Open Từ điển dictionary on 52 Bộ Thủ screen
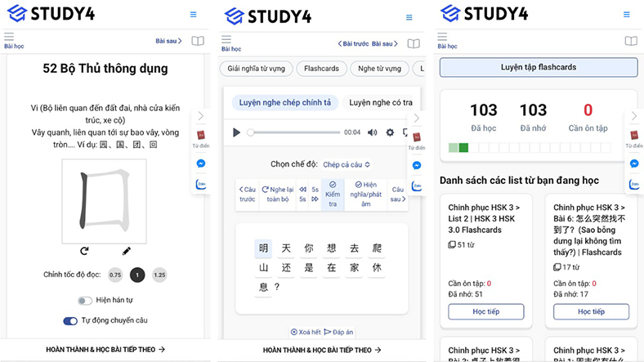 coord(201,139)
